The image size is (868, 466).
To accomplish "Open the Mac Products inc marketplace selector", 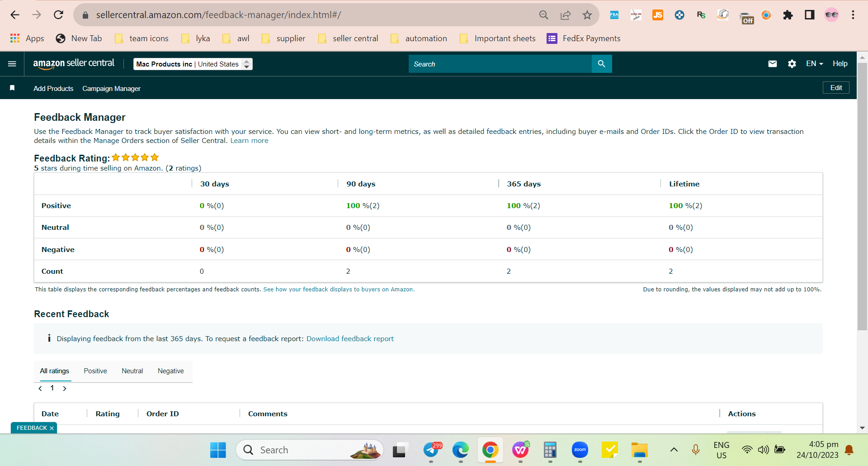I will [x=193, y=64].
